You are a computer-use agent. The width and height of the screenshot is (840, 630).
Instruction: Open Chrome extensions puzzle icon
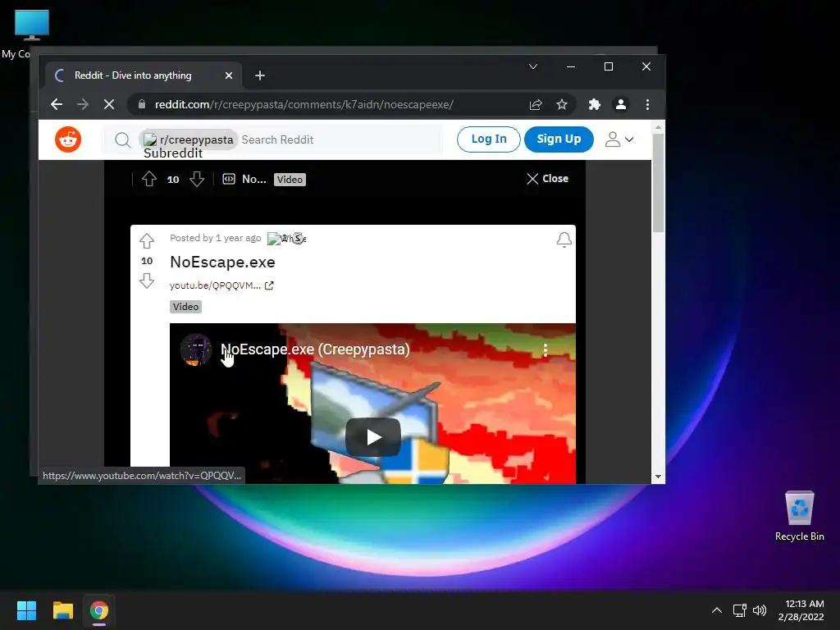click(x=595, y=104)
